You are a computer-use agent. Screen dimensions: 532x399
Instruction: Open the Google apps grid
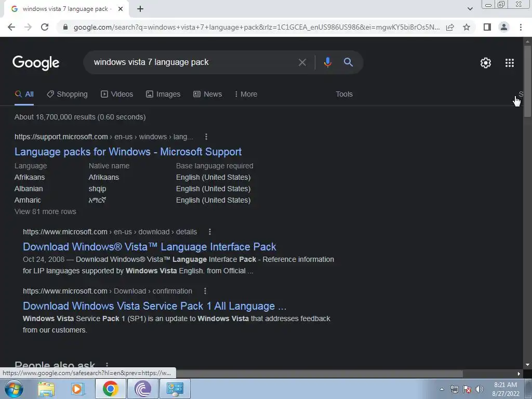[509, 63]
